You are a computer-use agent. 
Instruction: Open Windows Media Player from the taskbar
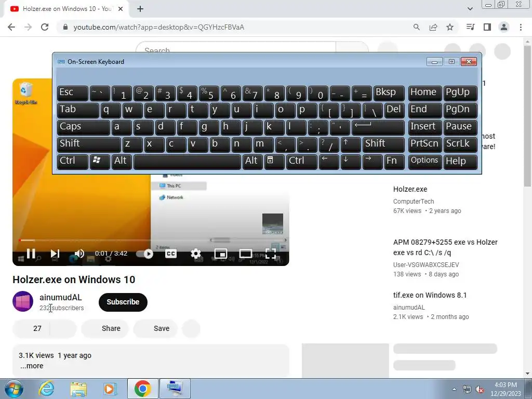(110, 389)
